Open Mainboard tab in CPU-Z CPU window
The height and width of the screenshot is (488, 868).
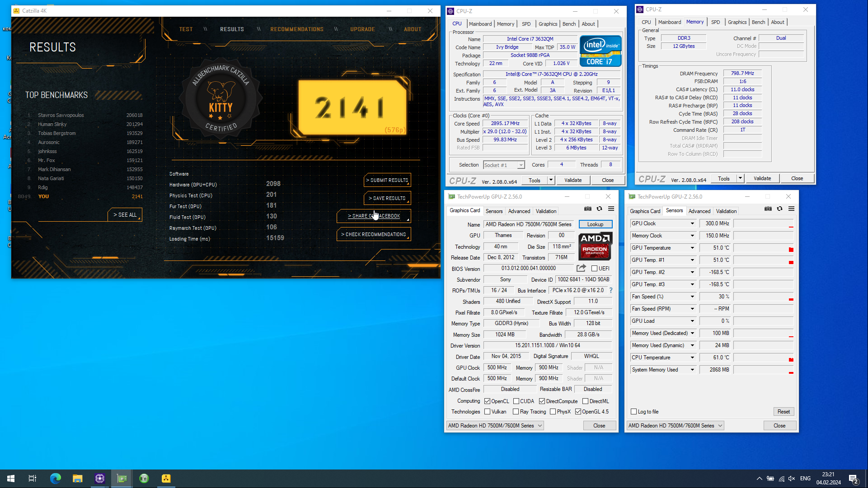(x=480, y=24)
